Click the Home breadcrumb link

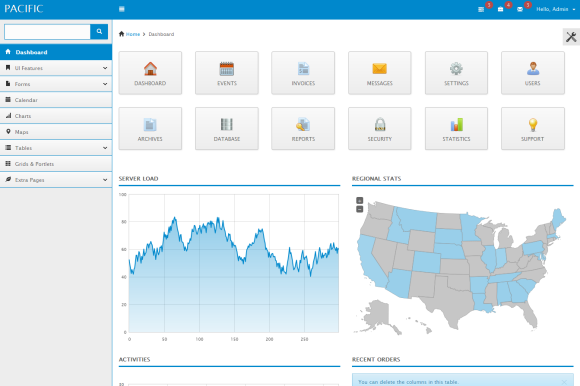click(133, 34)
